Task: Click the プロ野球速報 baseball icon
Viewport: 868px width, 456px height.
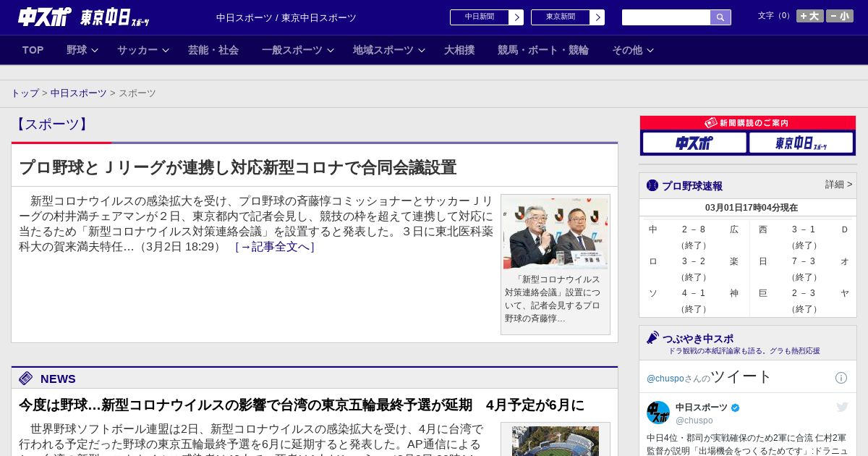Action: pos(652,186)
